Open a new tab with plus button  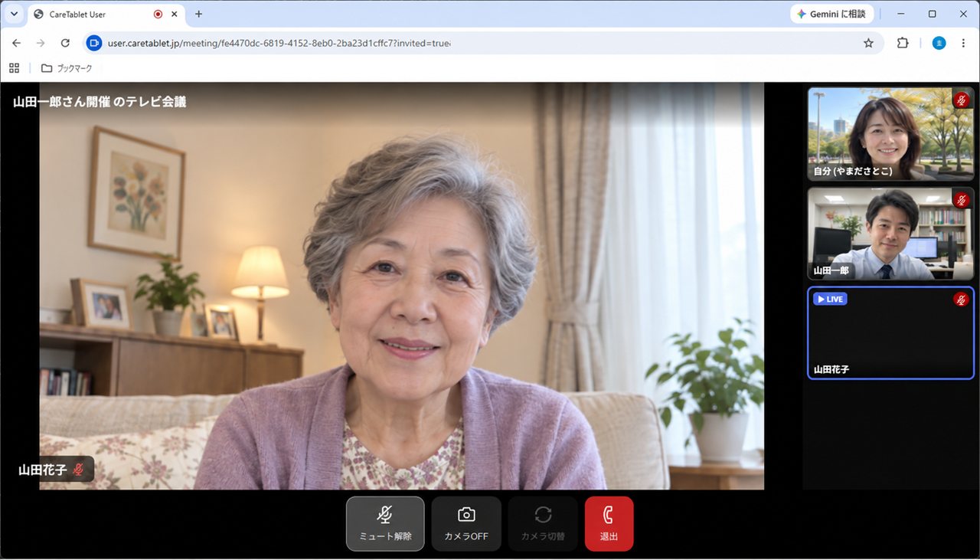point(199,14)
